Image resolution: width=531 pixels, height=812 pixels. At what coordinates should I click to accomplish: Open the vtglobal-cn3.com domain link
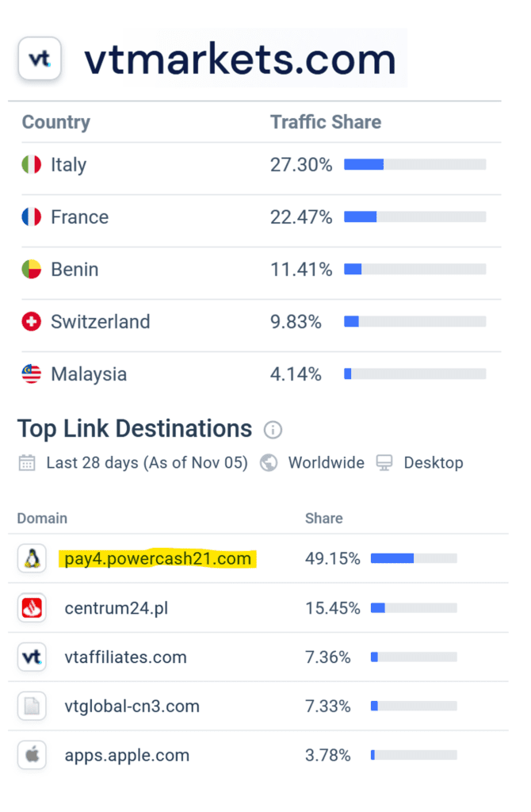click(x=132, y=706)
